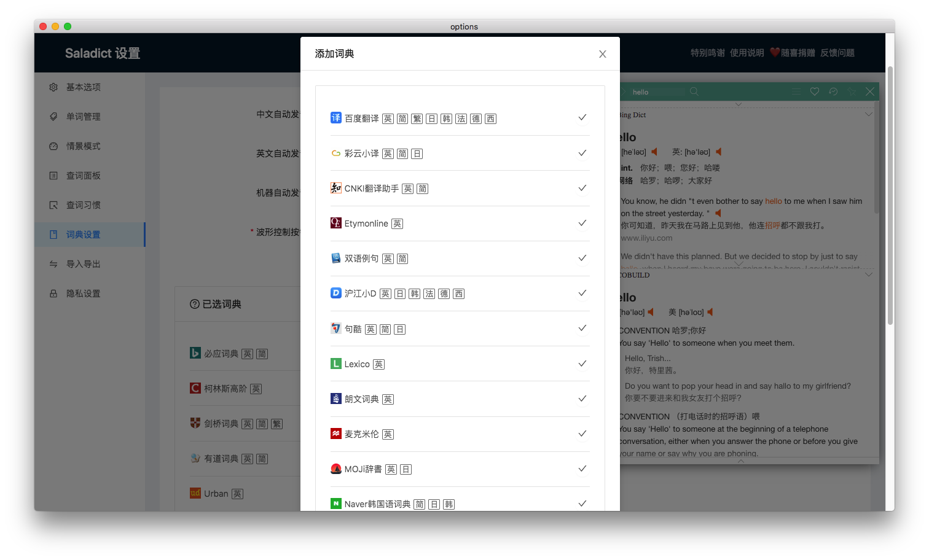Open 查词面板 in the sidebar
This screenshot has height=560, width=929.
pyautogui.click(x=90, y=176)
